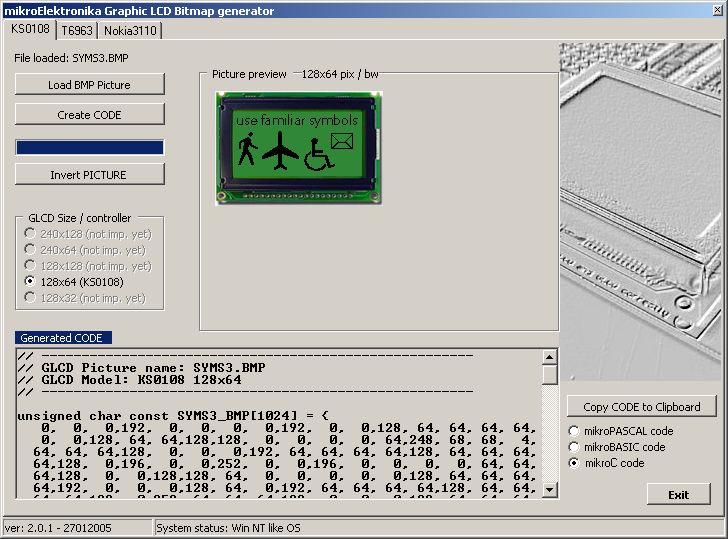Click the Generated CODE label
728x539 pixels.
[63, 338]
